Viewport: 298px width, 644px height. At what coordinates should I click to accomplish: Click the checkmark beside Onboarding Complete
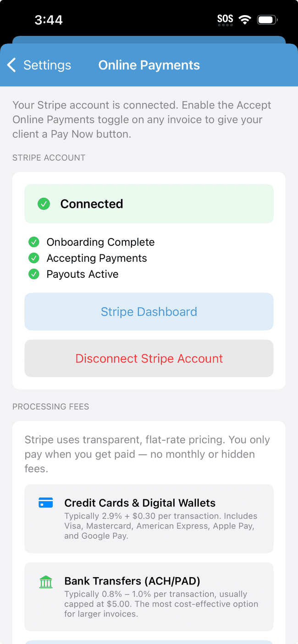pos(34,242)
